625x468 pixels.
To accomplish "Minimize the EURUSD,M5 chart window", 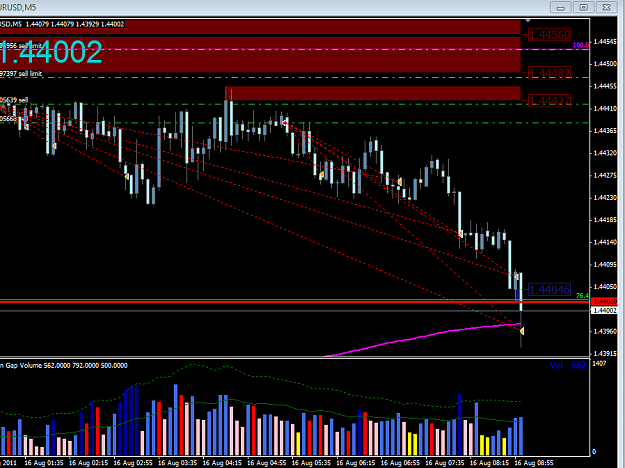I will (x=561, y=8).
